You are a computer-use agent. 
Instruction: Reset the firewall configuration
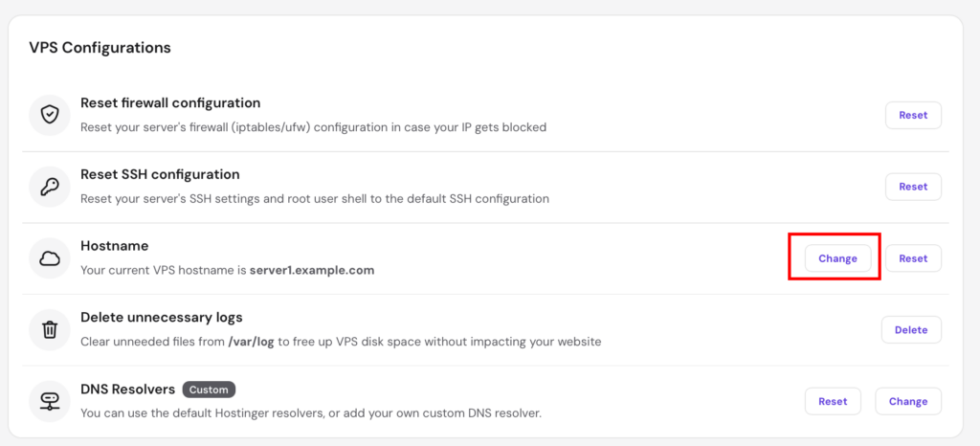click(x=913, y=115)
